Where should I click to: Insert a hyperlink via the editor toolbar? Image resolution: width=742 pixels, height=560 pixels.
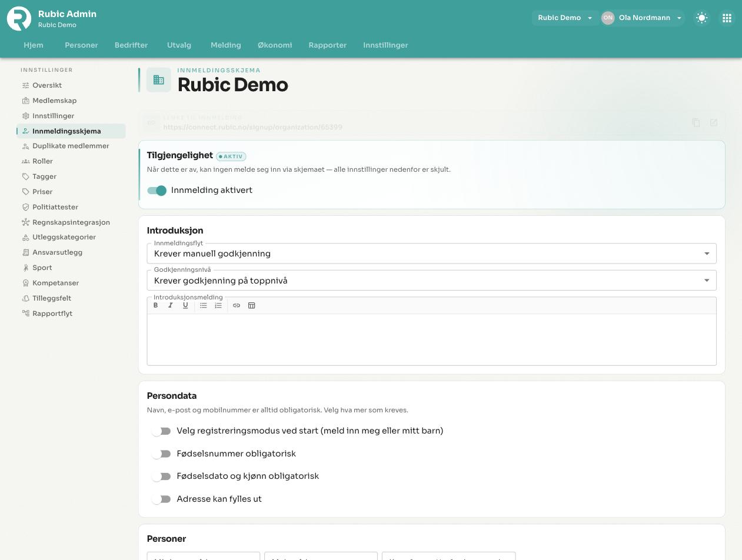[237, 305]
